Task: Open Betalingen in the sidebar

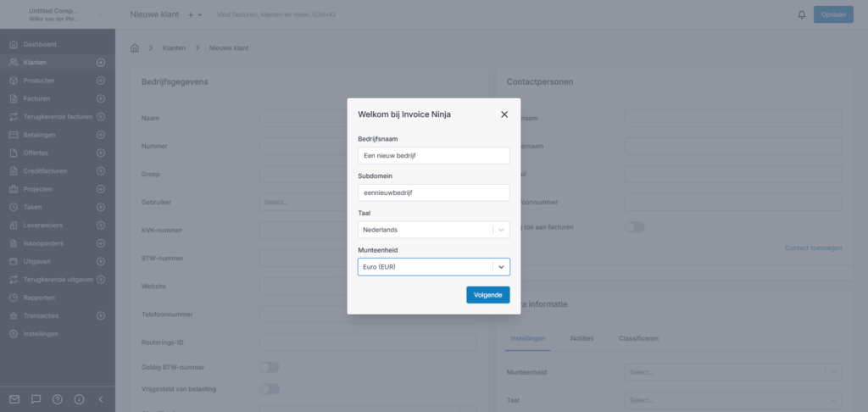Action: point(39,135)
